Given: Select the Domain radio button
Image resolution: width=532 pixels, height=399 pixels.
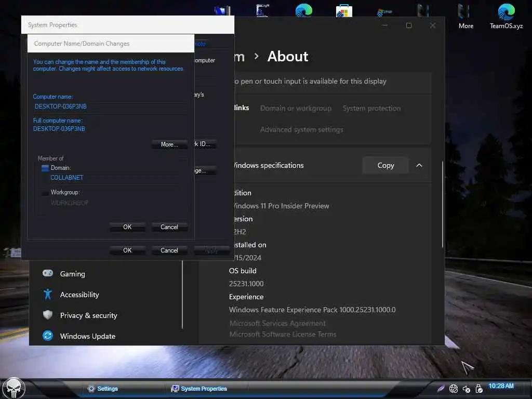Looking at the screenshot, I should click(x=45, y=168).
